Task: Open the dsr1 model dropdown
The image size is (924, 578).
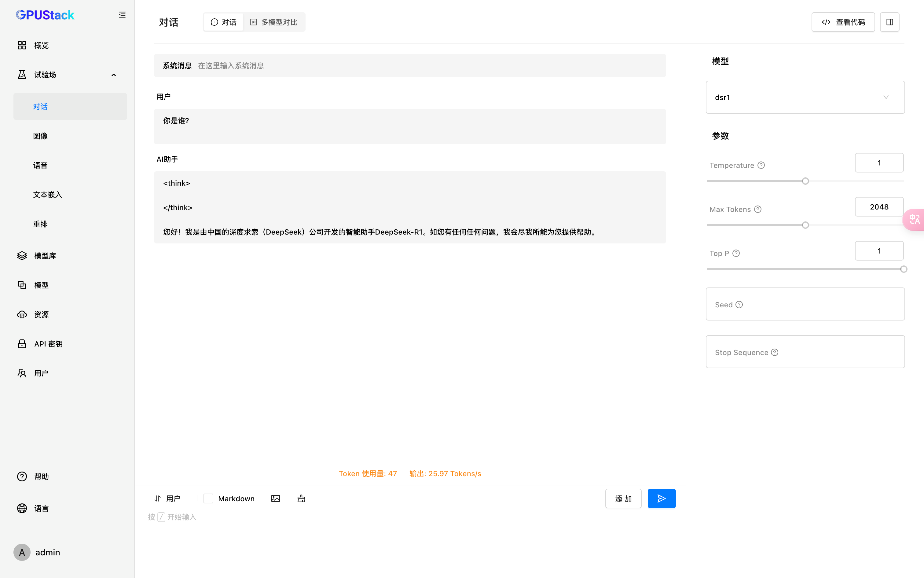Action: [x=805, y=97]
